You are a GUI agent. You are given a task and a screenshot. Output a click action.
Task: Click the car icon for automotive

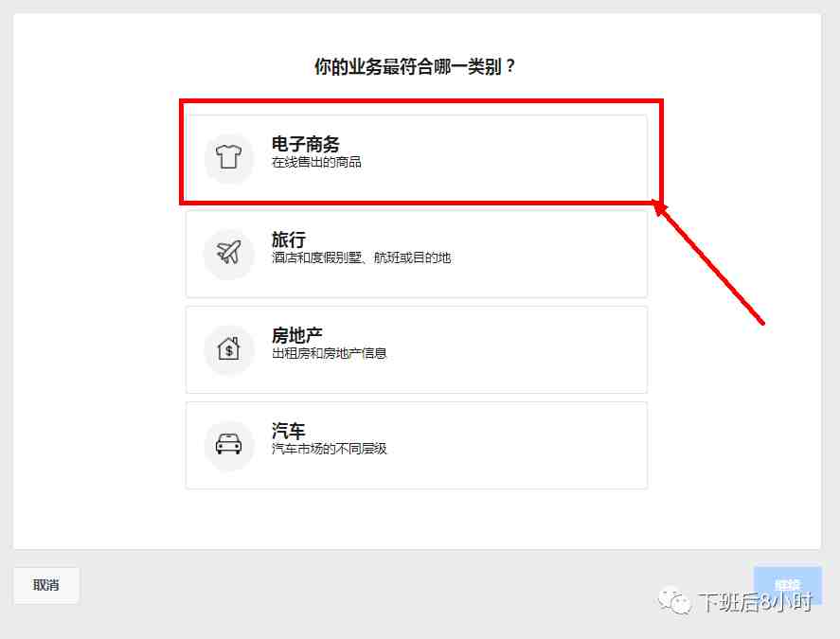click(x=229, y=445)
